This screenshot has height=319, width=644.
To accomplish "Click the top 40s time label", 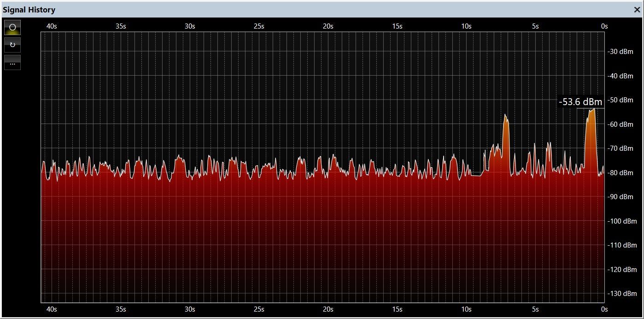I will (x=52, y=26).
